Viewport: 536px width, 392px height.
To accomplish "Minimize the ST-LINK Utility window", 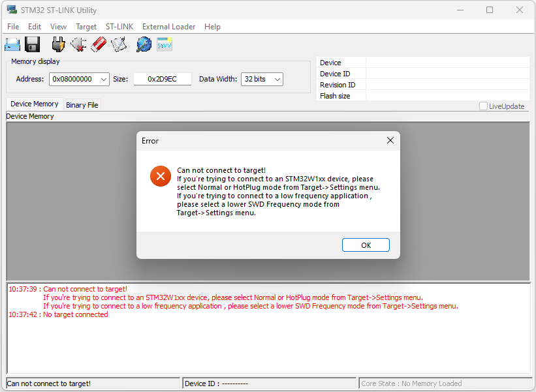I will click(460, 10).
